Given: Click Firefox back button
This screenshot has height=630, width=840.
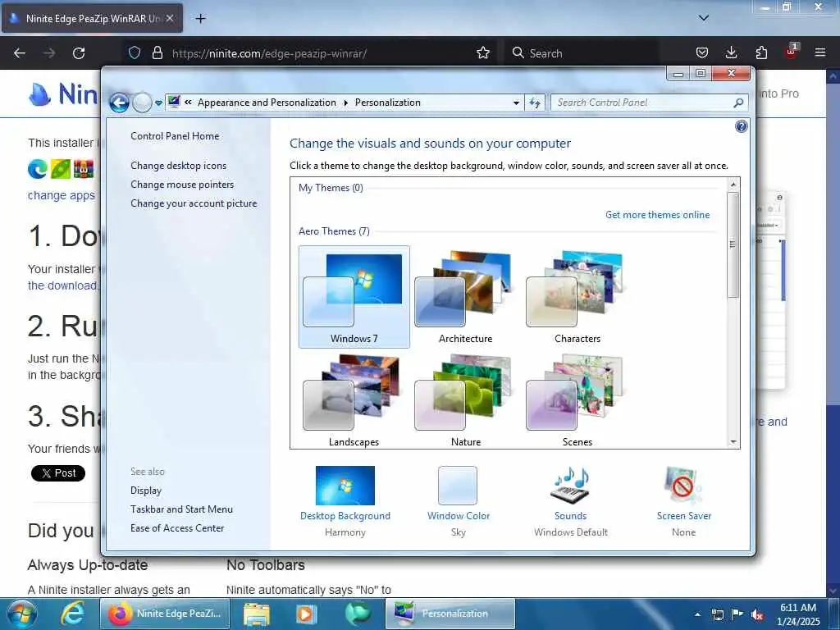Looking at the screenshot, I should tap(20, 53).
